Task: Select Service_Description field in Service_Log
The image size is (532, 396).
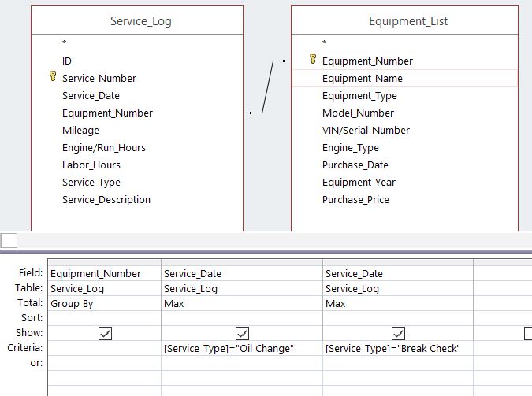Action: click(x=106, y=199)
